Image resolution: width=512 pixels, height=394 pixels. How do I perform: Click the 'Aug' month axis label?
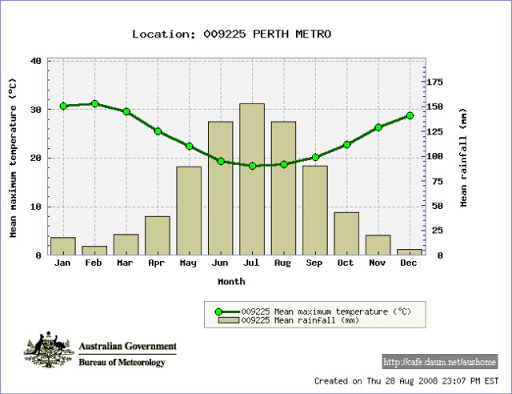tap(283, 263)
